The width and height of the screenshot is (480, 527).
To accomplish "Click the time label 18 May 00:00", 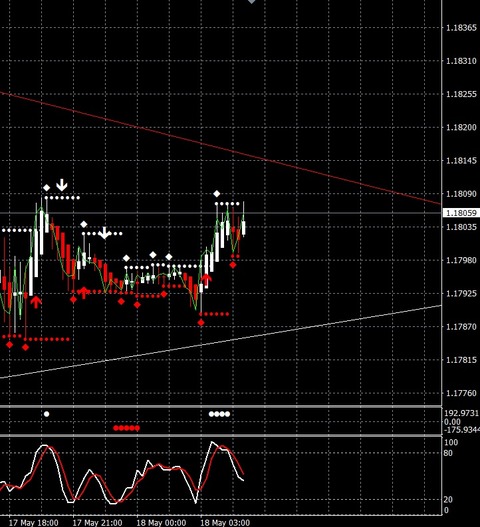I will tap(161, 523).
